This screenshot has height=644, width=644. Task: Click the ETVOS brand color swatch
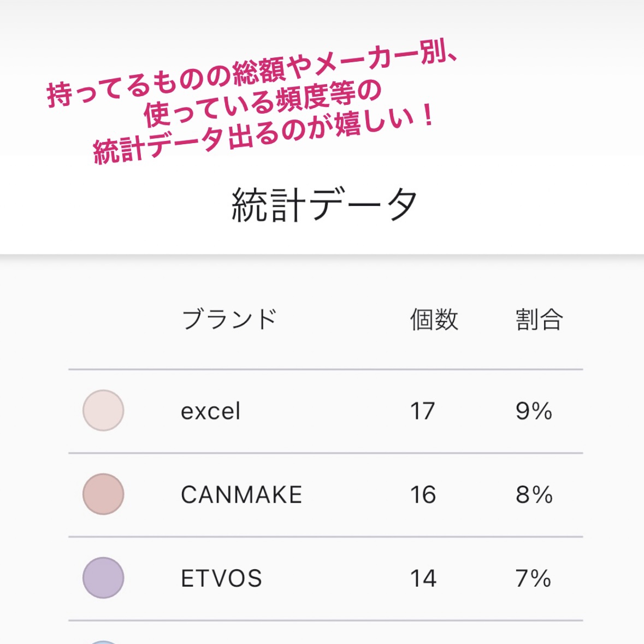[x=103, y=577]
